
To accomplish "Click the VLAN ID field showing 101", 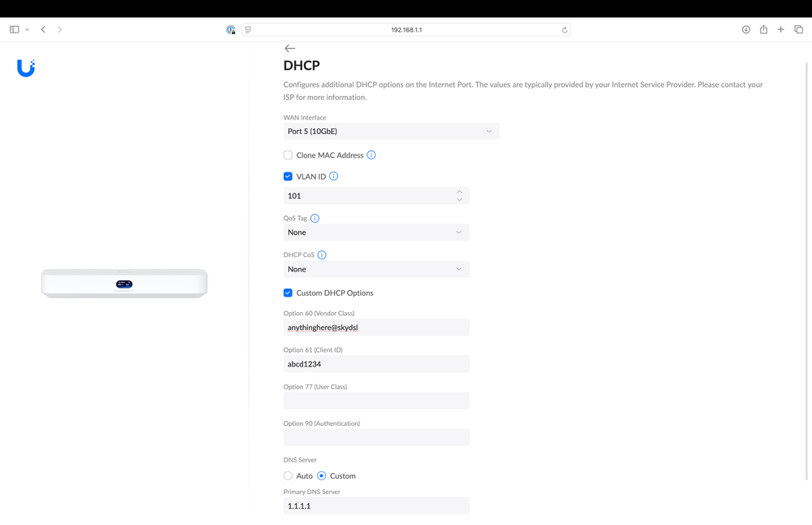I will coord(376,196).
